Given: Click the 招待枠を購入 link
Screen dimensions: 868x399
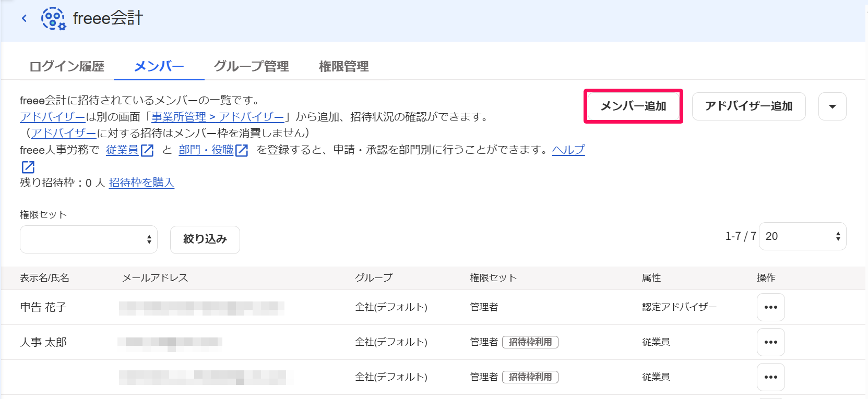Looking at the screenshot, I should point(141,183).
